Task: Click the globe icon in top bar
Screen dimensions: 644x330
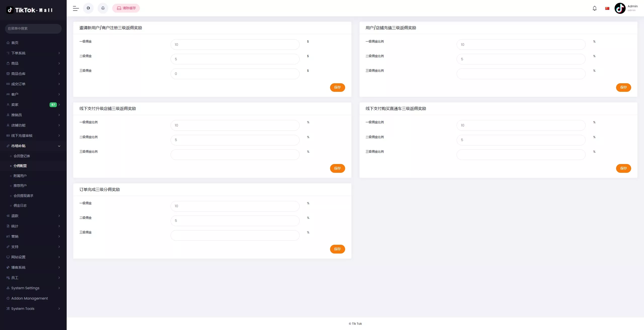Action: [x=88, y=8]
